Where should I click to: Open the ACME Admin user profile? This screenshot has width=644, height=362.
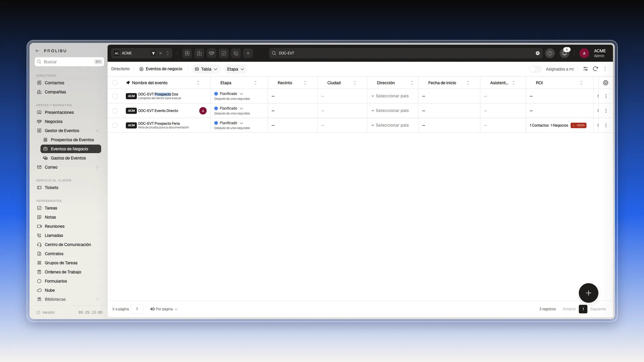[593, 53]
